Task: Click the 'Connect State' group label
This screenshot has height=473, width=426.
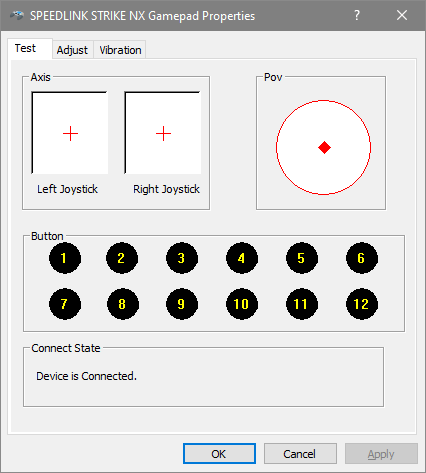Action: (x=66, y=348)
